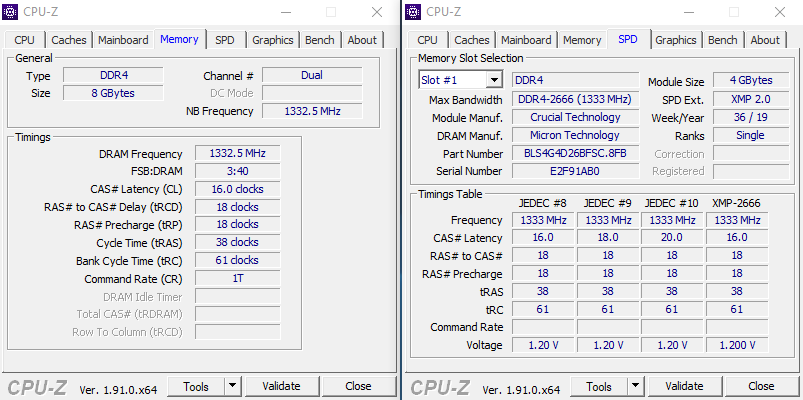The image size is (803, 400).
Task: Open Bench tab in right window
Action: point(723,40)
